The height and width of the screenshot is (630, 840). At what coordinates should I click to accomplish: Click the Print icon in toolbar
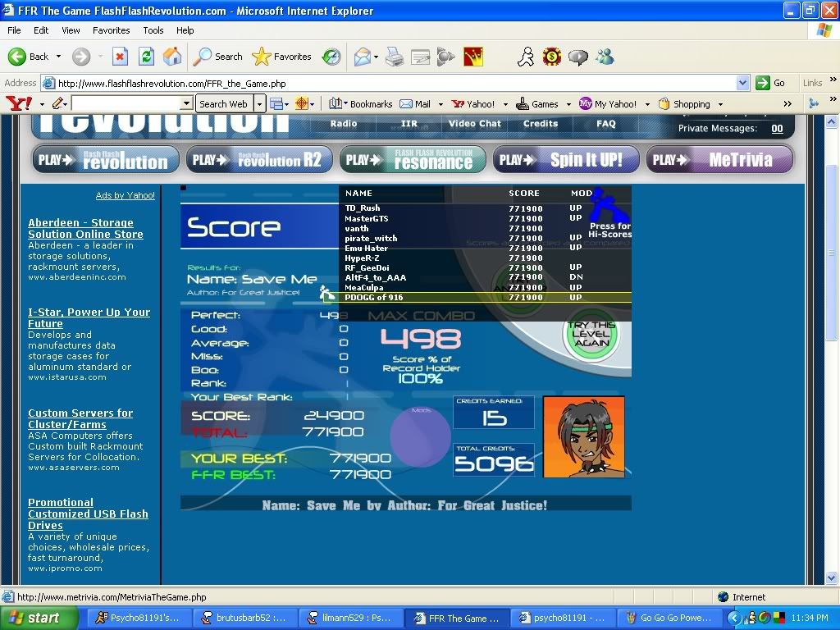(x=395, y=57)
